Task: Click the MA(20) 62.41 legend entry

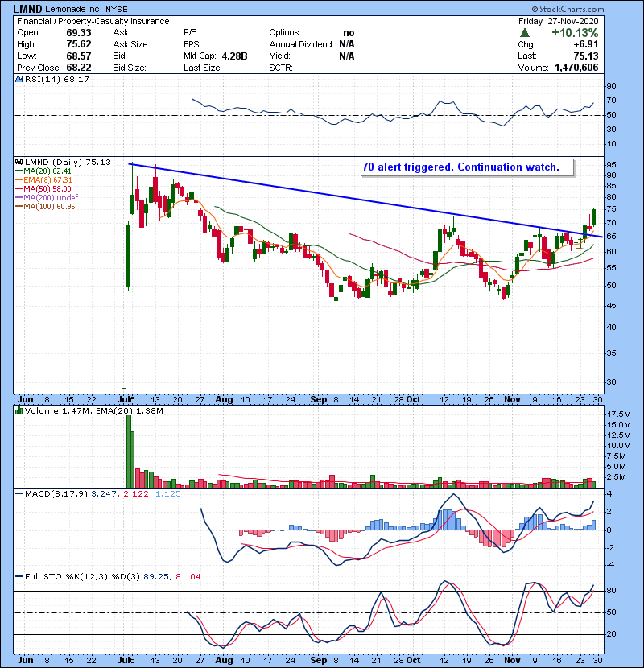Action: pos(47,171)
